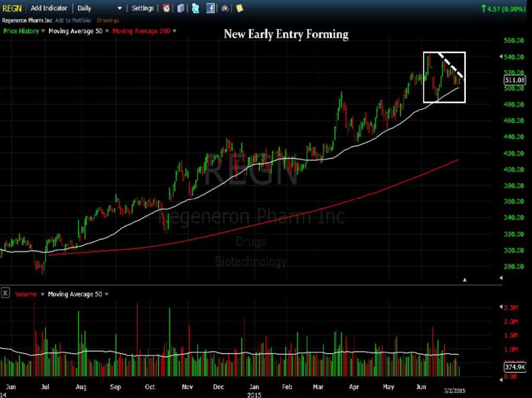Screen dimensions: 532x398
Task: Expand the volume pane Moving Average 50 arrow
Action: [106, 294]
